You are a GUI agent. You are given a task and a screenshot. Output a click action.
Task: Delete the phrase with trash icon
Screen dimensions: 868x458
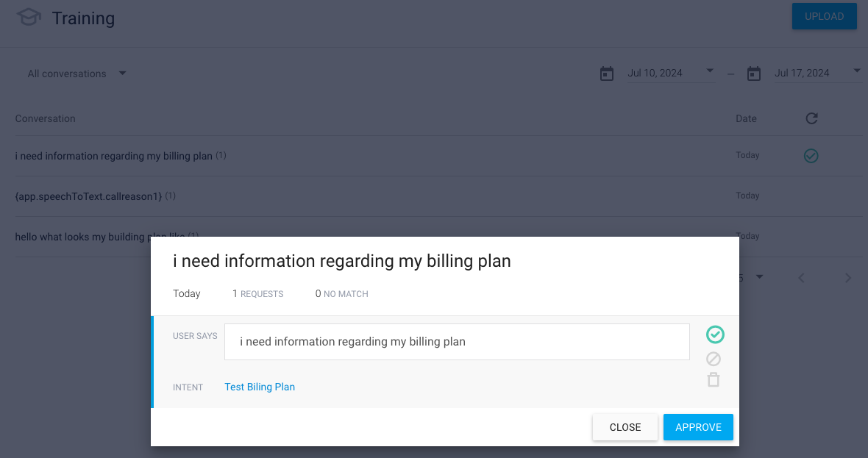pyautogui.click(x=714, y=380)
